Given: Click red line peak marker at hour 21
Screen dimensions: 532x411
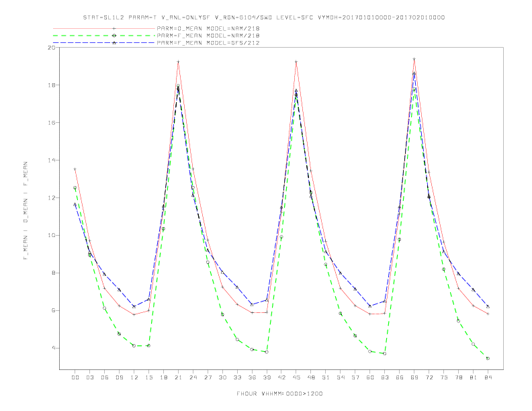Looking at the screenshot, I should pos(178,62).
